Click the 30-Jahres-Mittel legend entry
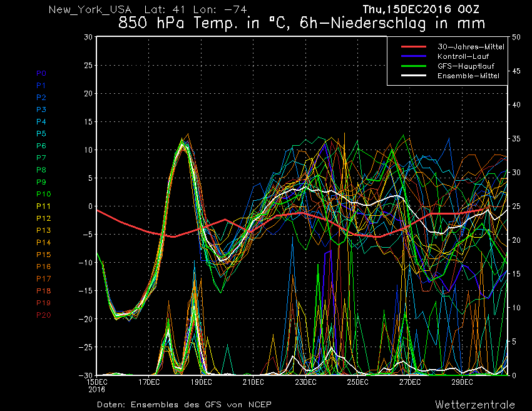 pos(471,47)
